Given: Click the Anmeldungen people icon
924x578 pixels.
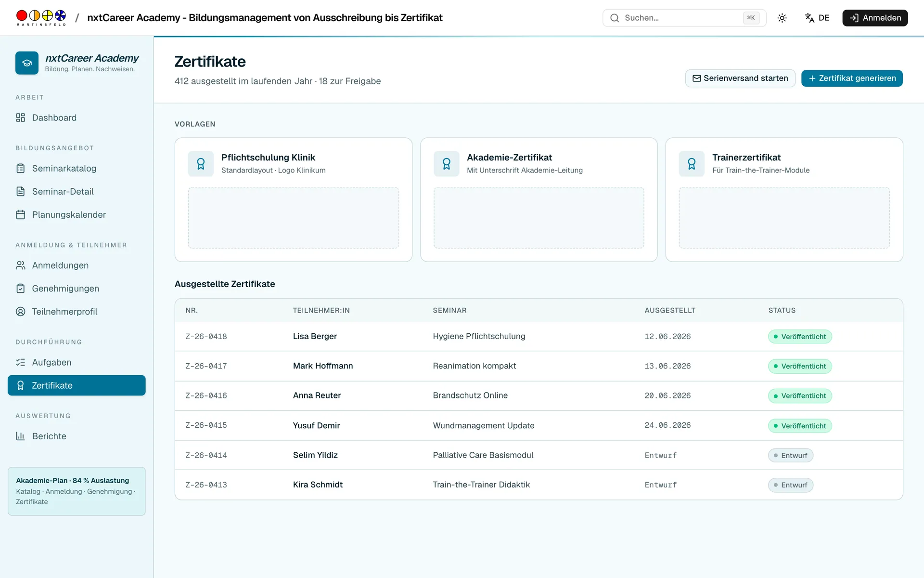Looking at the screenshot, I should [20, 265].
